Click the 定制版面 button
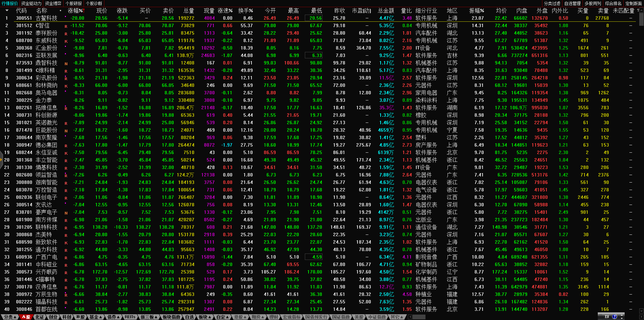This screenshot has height=320, width=644. tap(633, 3)
